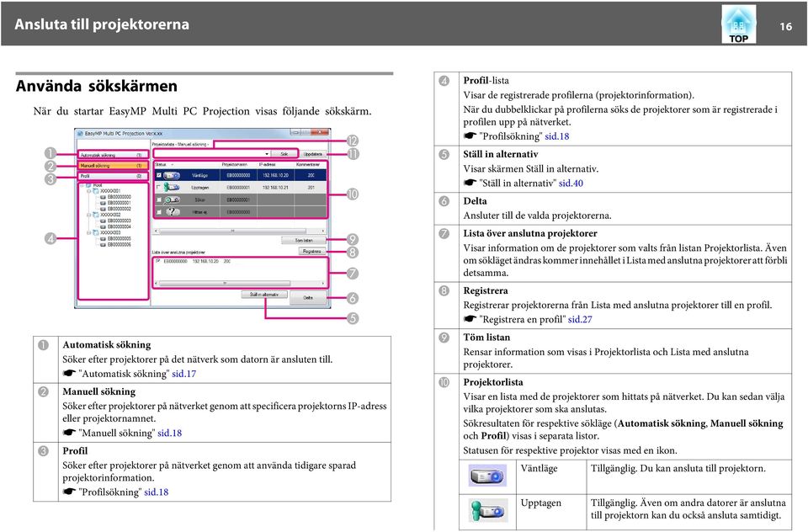Click the Status column sort arrow
The height and width of the screenshot is (532, 808).
172,165
